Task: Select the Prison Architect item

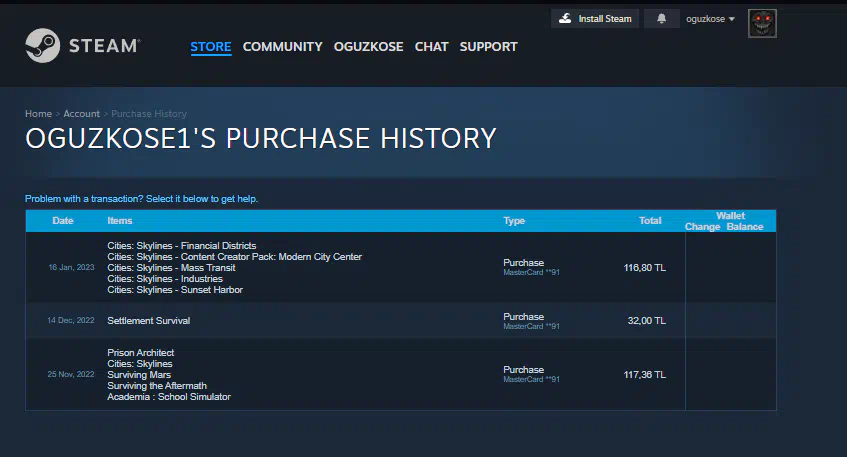Action: pyautogui.click(x=140, y=353)
